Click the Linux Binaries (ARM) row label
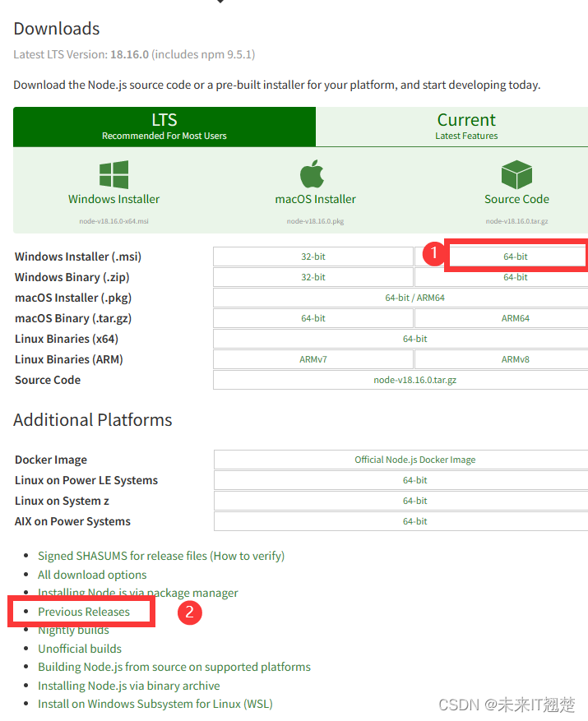Screen dimensions: 588x721 tap(68, 359)
